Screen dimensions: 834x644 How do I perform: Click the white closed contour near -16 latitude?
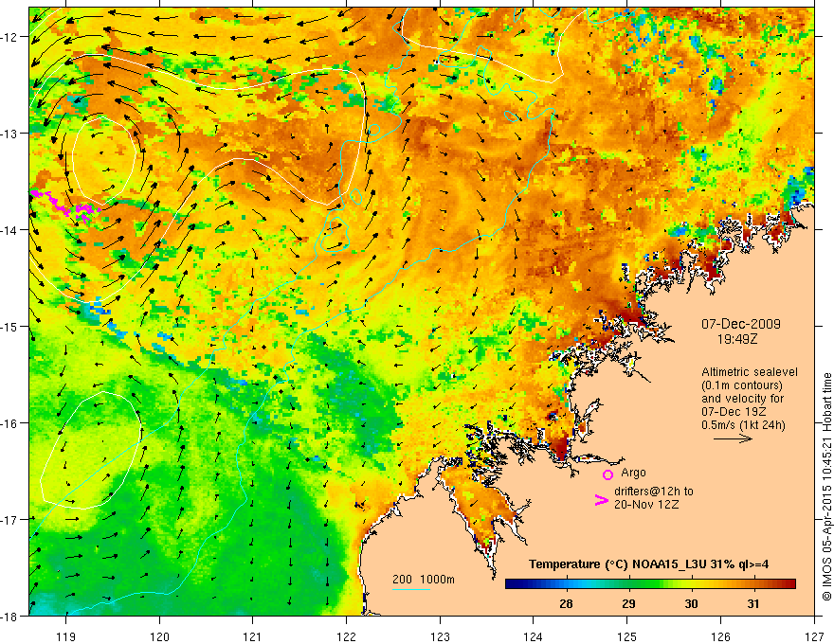click(91, 450)
